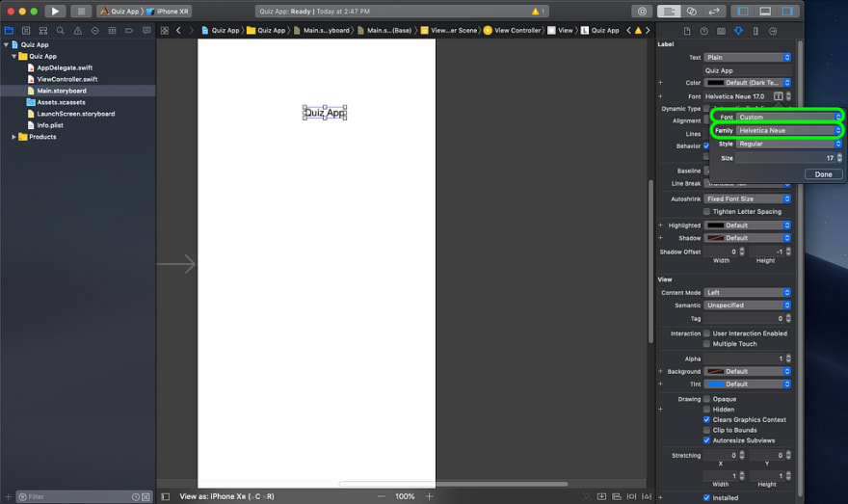Open the Content Mode dropdown
Screen dimensions: 848x504
click(x=748, y=293)
